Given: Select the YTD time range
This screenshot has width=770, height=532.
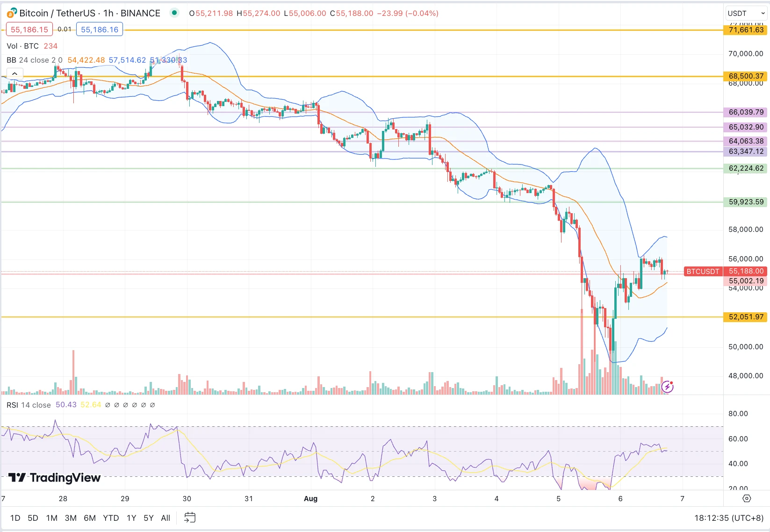Looking at the screenshot, I should (x=111, y=518).
